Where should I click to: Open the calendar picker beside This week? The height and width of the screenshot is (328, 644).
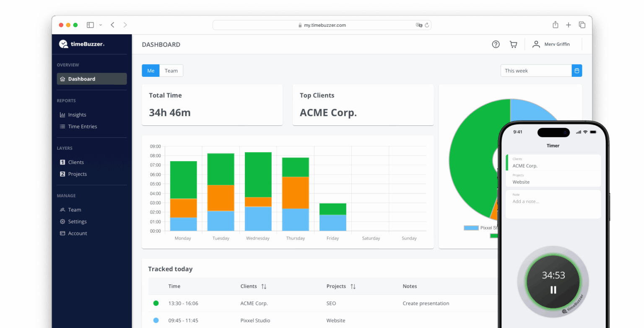(x=577, y=70)
